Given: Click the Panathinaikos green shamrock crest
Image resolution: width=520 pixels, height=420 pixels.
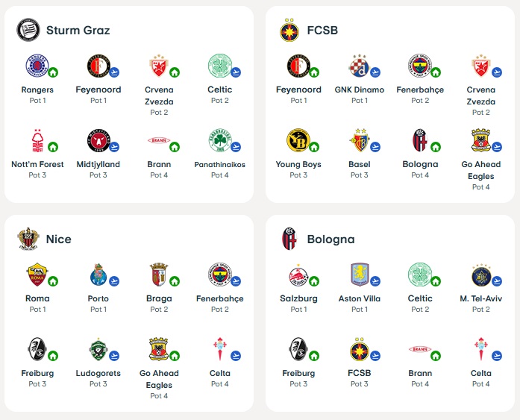Looking at the screenshot, I should pyautogui.click(x=219, y=140).
